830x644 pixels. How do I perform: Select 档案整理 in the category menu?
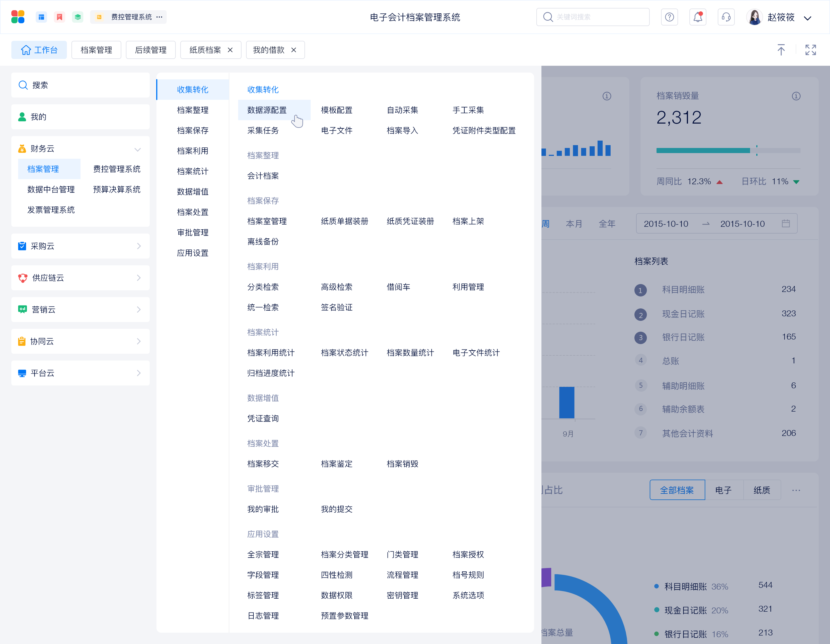[193, 110]
